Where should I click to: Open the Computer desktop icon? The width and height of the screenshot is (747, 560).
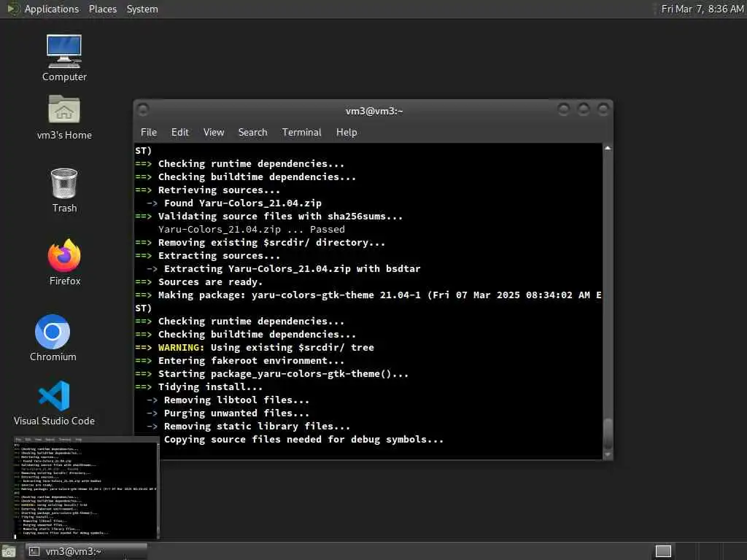pyautogui.click(x=64, y=57)
